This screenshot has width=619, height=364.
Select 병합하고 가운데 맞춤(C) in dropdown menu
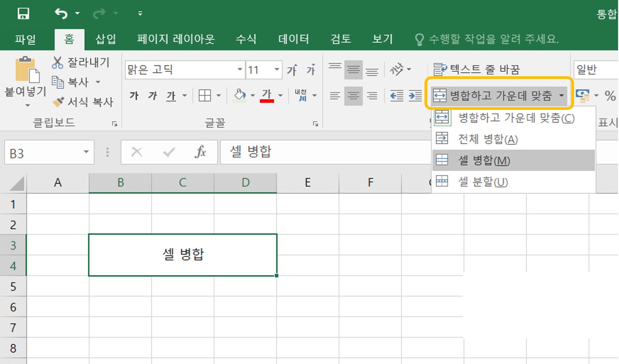[x=514, y=118]
